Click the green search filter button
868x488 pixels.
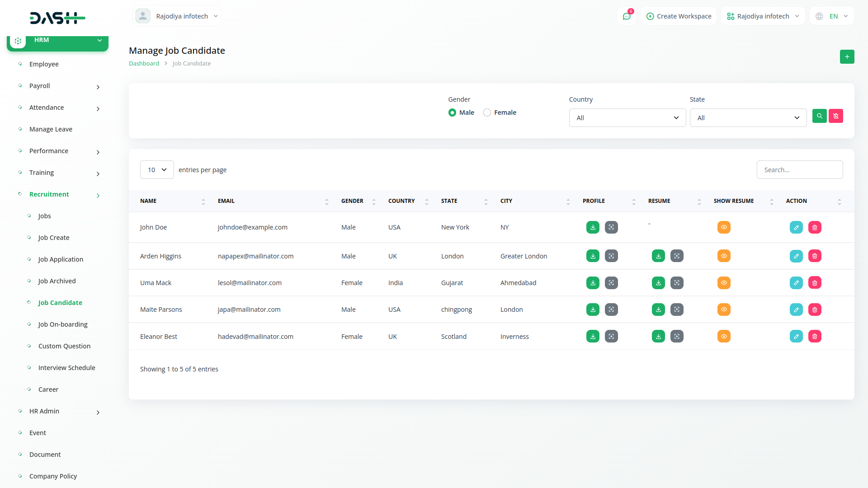pyautogui.click(x=819, y=116)
